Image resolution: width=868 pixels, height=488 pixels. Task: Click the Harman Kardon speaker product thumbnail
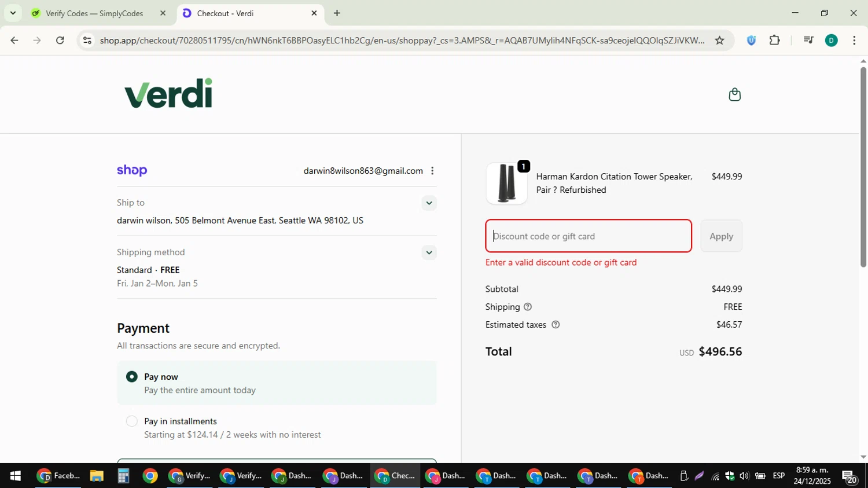pos(506,183)
